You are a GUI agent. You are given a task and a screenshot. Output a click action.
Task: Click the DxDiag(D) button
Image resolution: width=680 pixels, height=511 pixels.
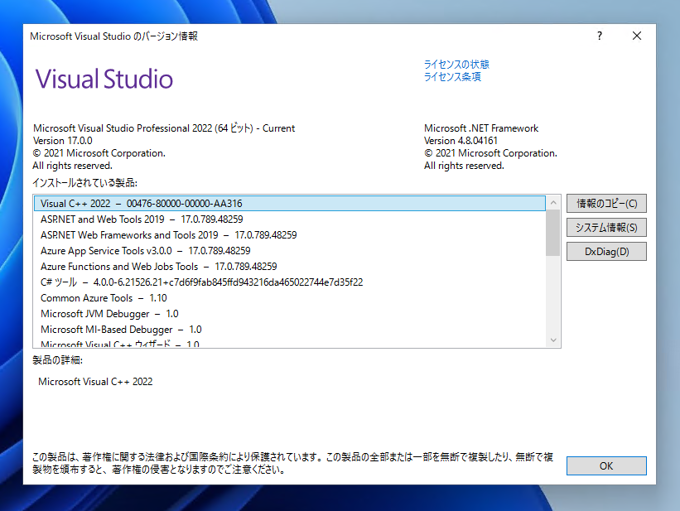coord(606,252)
